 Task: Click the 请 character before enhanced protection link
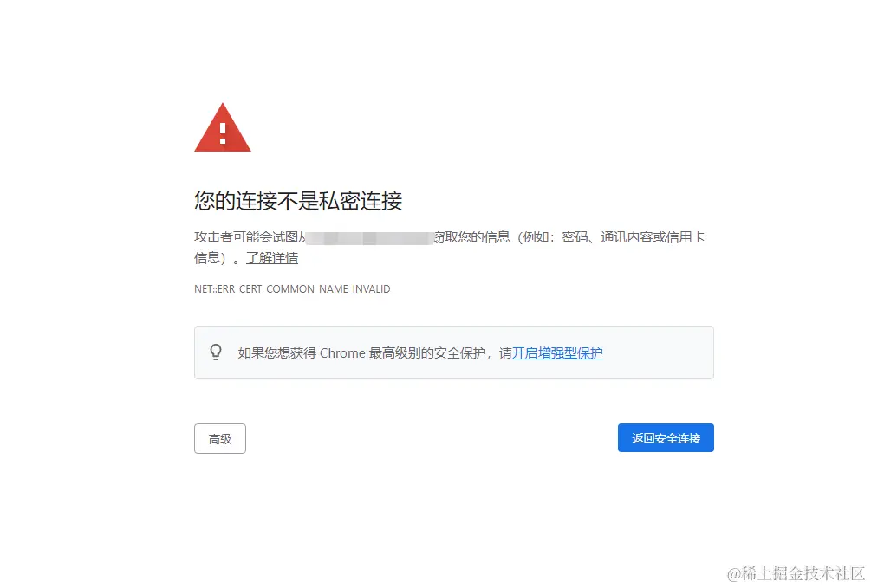(505, 352)
